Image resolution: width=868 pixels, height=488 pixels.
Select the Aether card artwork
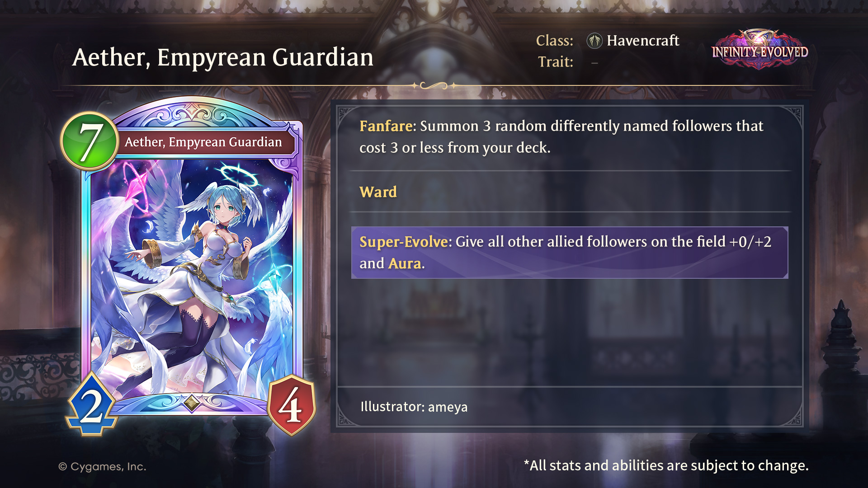tap(192, 276)
